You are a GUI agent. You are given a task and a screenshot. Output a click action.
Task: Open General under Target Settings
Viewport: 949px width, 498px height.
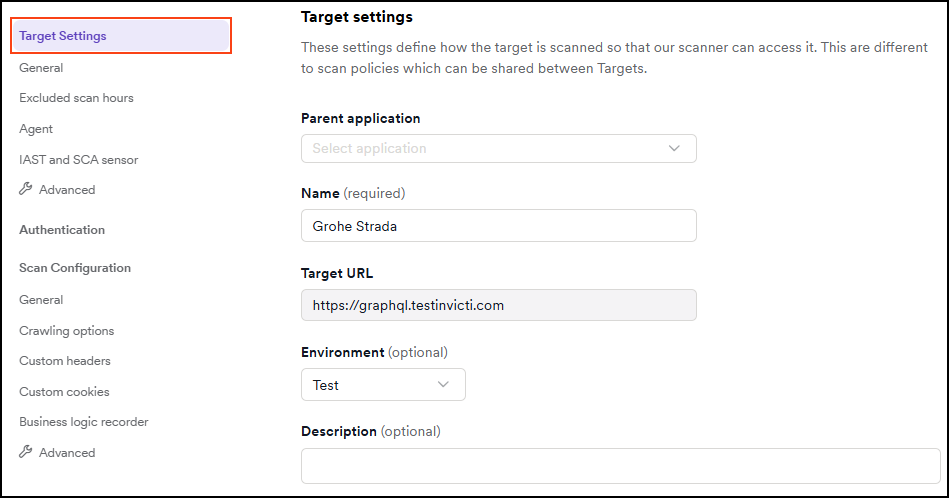[x=41, y=68]
